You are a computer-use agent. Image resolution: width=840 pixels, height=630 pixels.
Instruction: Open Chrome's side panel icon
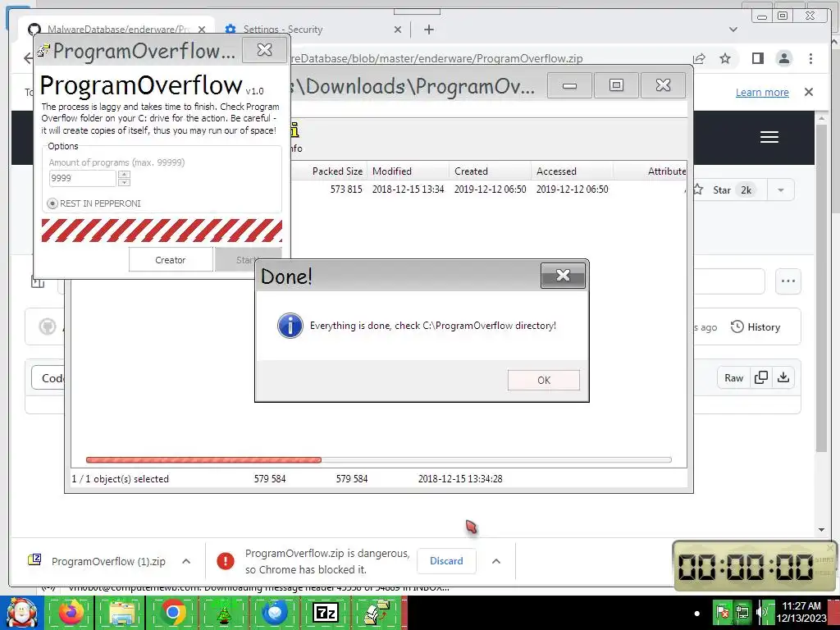point(757,58)
